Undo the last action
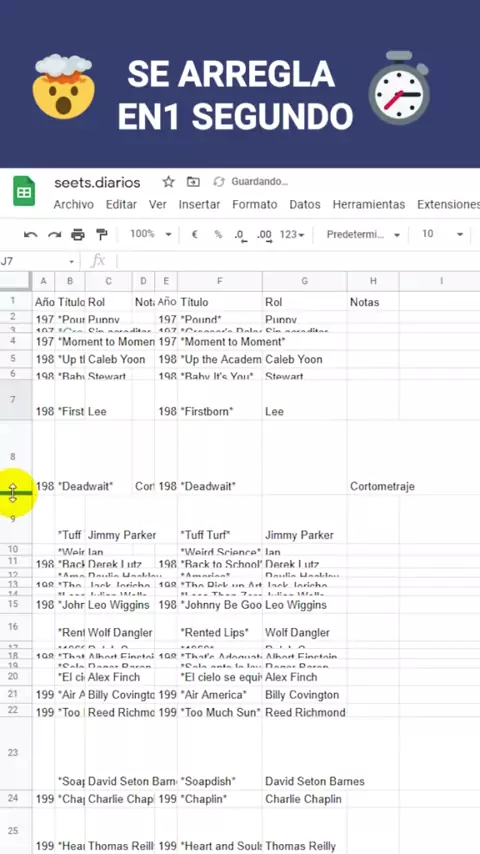Screen dimensions: 480x854 pyautogui.click(x=31, y=235)
